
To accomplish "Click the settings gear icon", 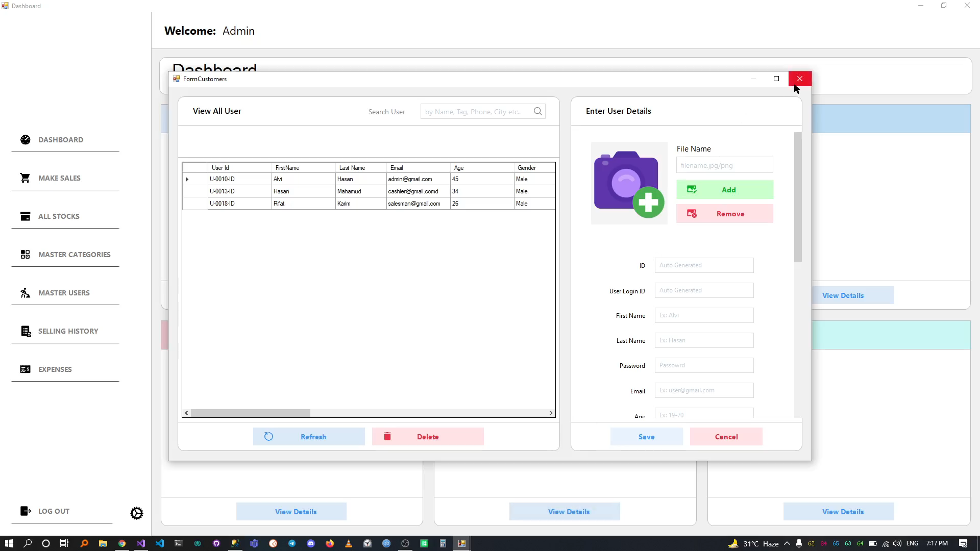I will tap(136, 513).
